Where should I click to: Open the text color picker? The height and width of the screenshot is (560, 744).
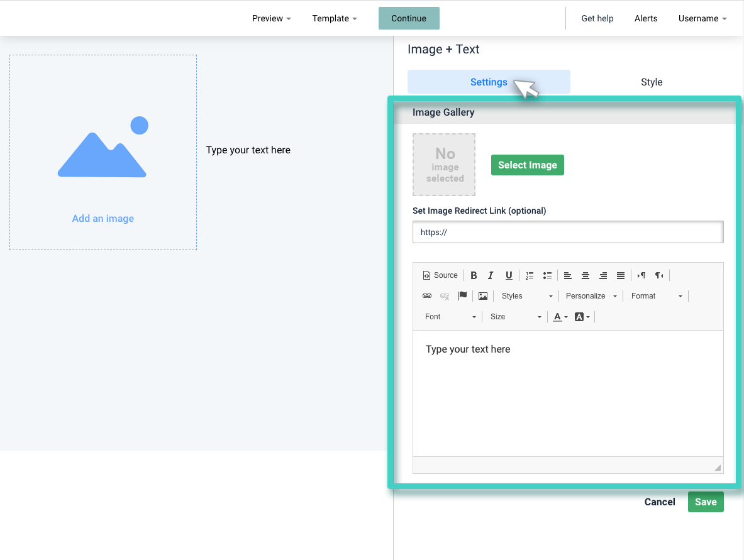[560, 317]
